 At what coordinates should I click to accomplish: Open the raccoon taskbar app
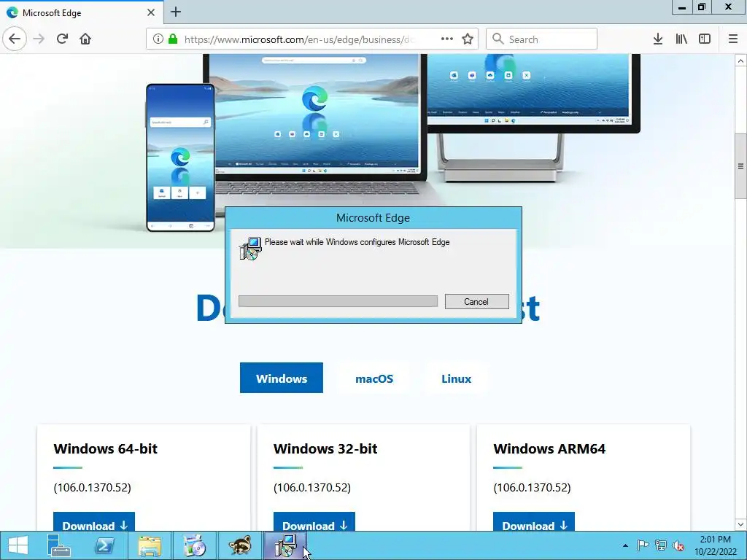(x=239, y=545)
